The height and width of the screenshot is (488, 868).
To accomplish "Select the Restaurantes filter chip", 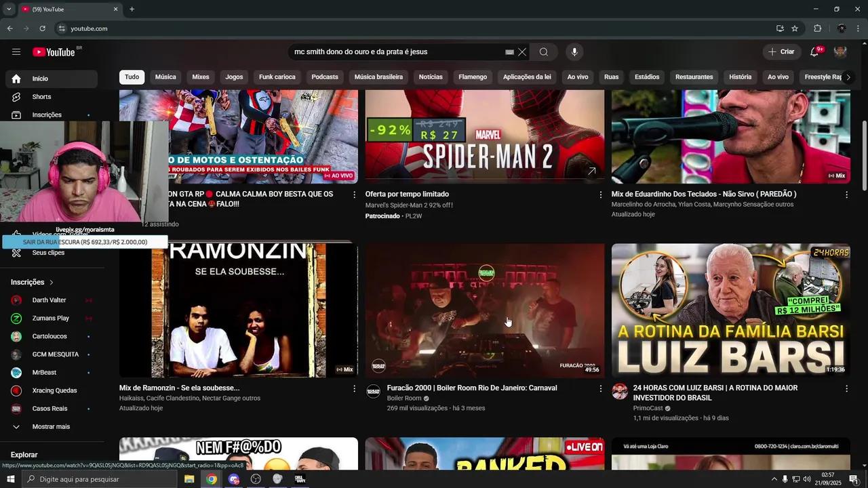I will (x=694, y=77).
